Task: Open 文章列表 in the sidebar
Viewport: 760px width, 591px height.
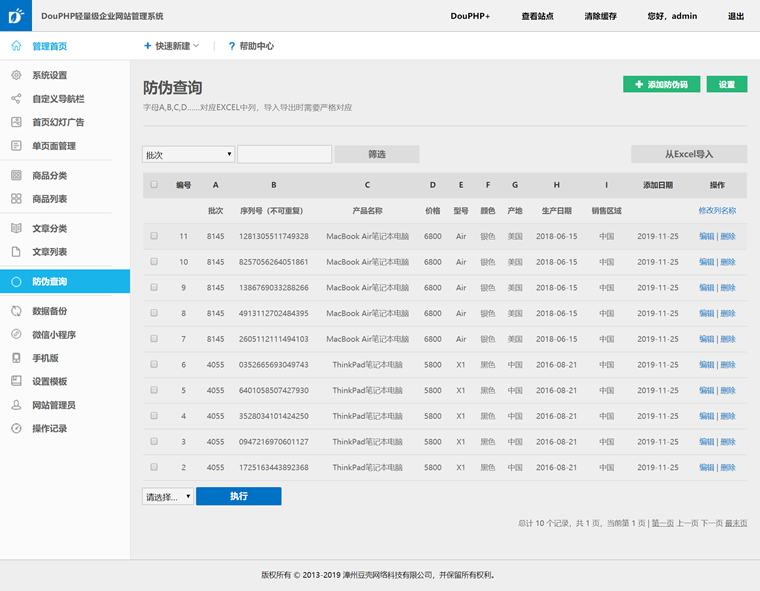Action: 49,252
